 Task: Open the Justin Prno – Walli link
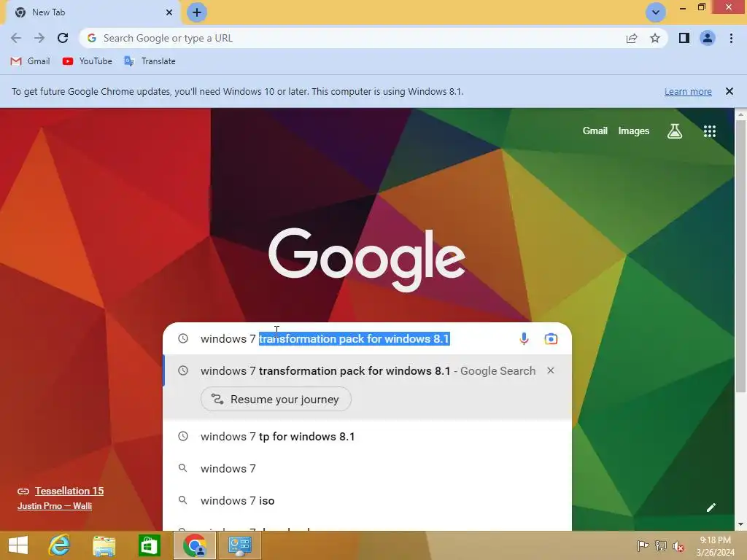pos(54,506)
